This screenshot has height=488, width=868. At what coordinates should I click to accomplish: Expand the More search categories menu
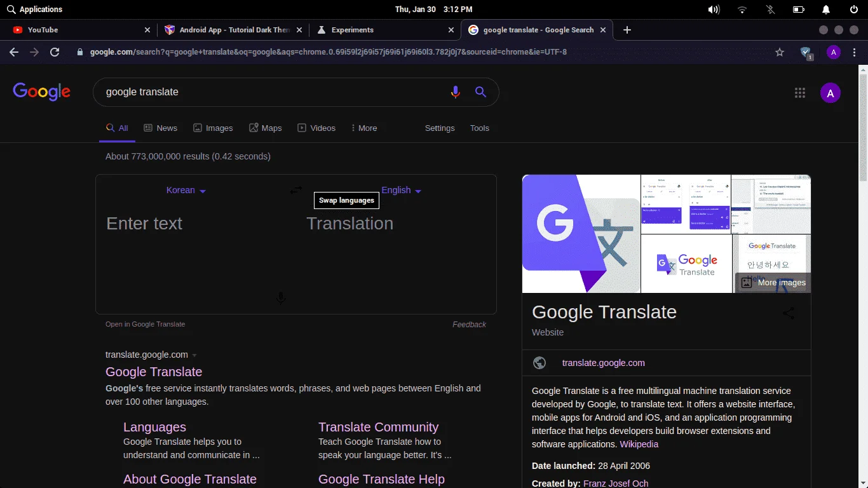(364, 128)
